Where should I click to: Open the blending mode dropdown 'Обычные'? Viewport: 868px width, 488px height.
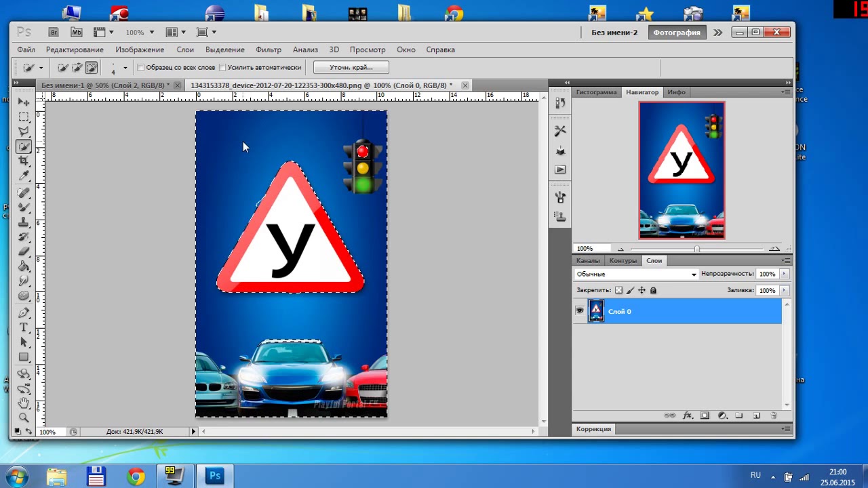click(x=636, y=274)
